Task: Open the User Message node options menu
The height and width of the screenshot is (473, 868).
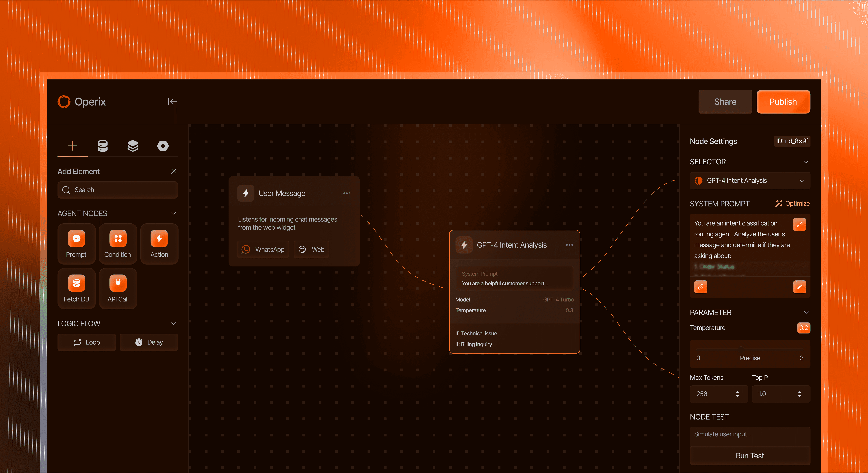Action: point(347,194)
